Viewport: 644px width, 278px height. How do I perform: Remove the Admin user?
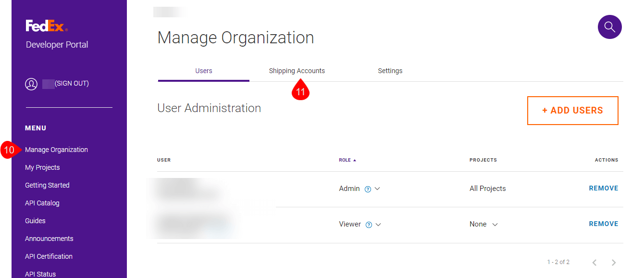click(x=603, y=188)
